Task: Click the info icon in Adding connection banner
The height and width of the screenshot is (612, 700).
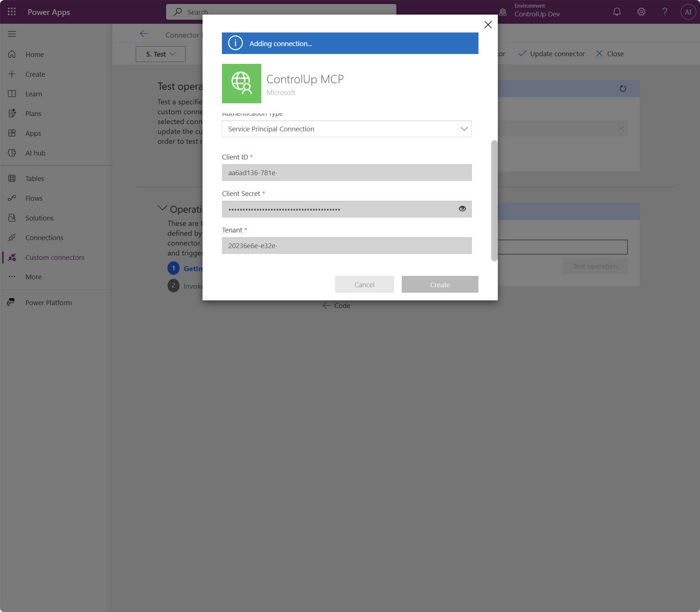Action: tap(235, 43)
